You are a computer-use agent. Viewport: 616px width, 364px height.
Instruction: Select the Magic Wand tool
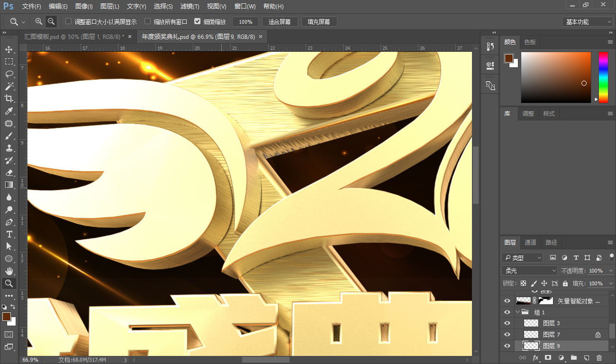[9, 86]
